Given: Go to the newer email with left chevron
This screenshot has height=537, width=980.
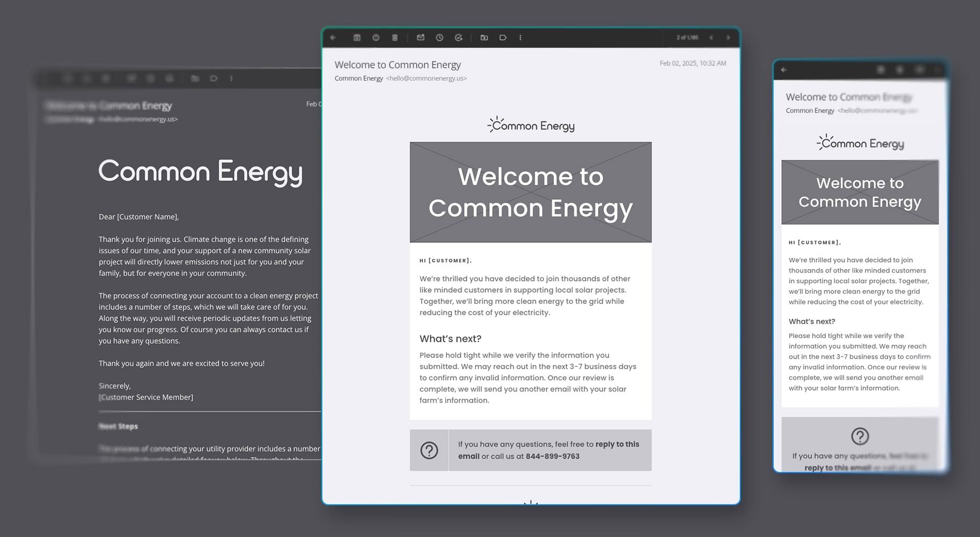Looking at the screenshot, I should point(711,38).
